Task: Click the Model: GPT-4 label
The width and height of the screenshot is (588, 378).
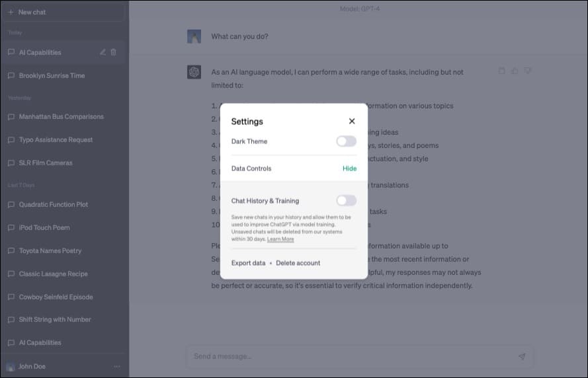Action: point(360,9)
